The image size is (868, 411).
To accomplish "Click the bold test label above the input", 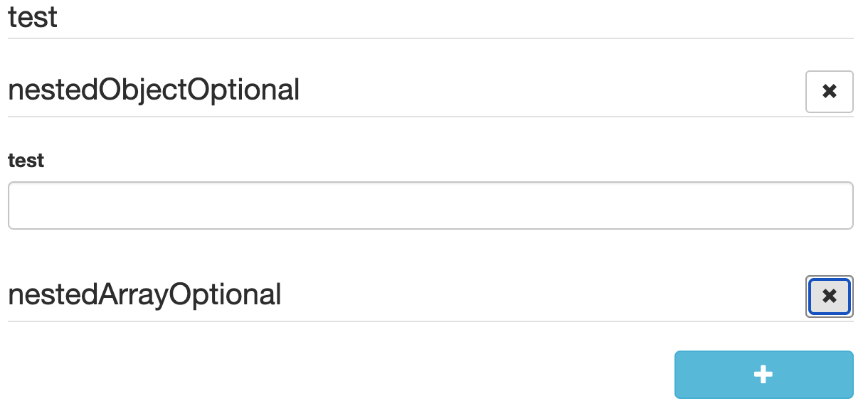I will (x=26, y=161).
